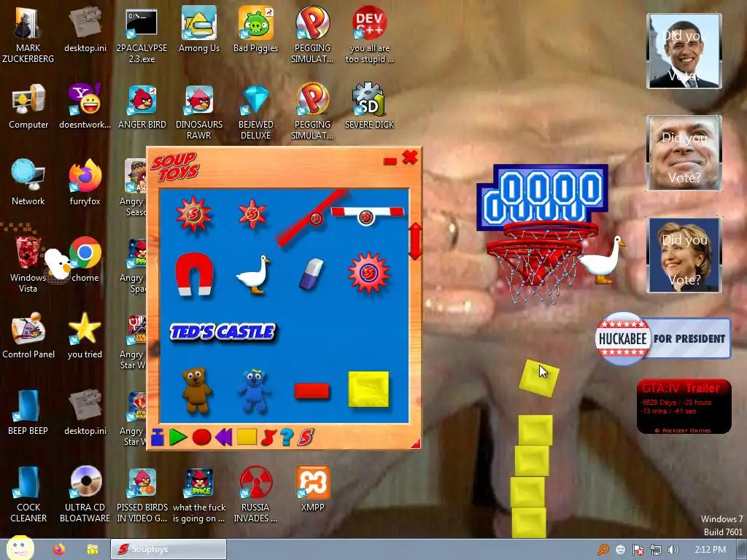This screenshot has height=560, width=747.
Task: Click the red up-down scroll arrow in the toybox
Action: [415, 241]
